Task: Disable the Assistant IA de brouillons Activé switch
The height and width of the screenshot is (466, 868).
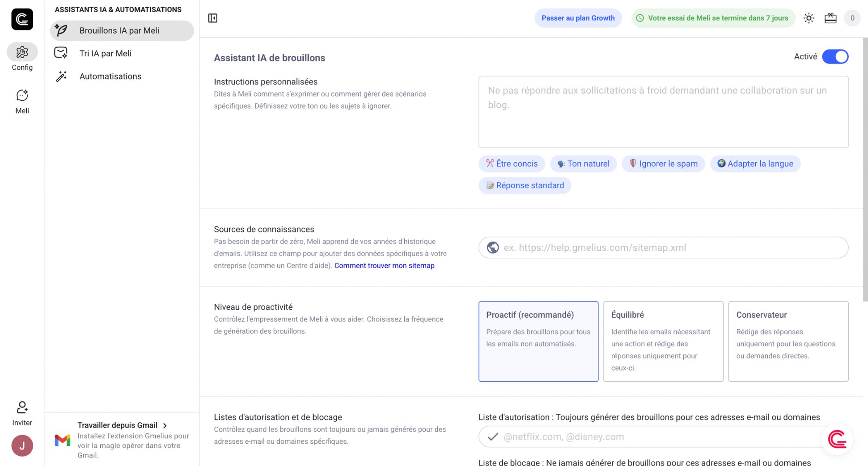Action: [835, 57]
